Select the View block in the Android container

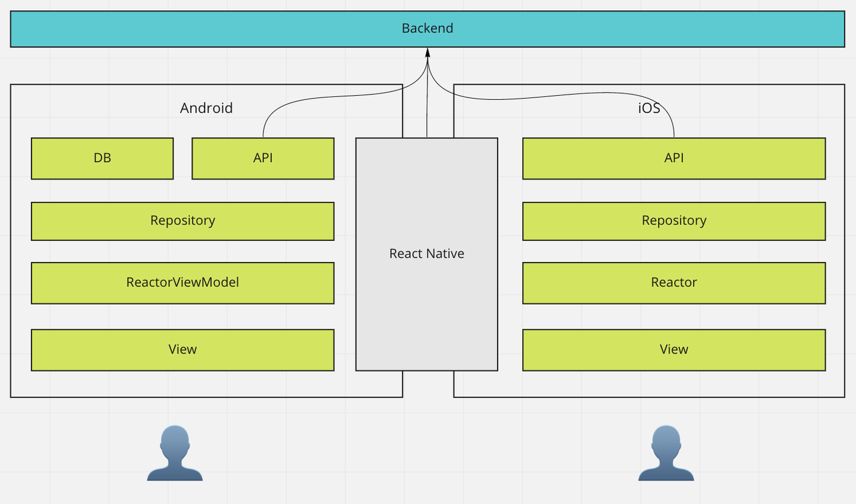[182, 350]
